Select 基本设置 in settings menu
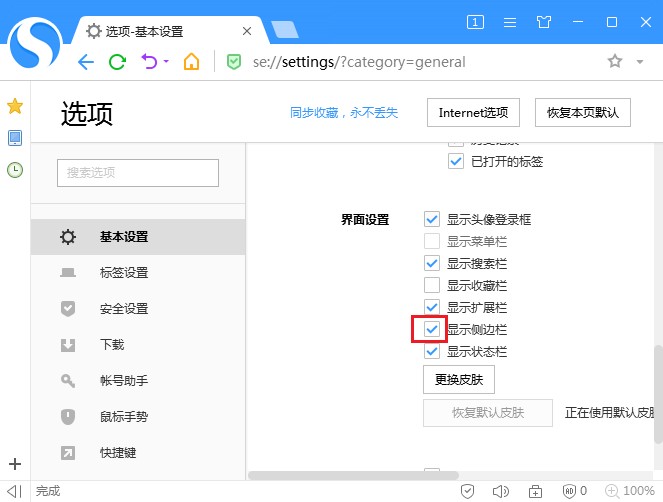The height and width of the screenshot is (502, 663). [138, 237]
